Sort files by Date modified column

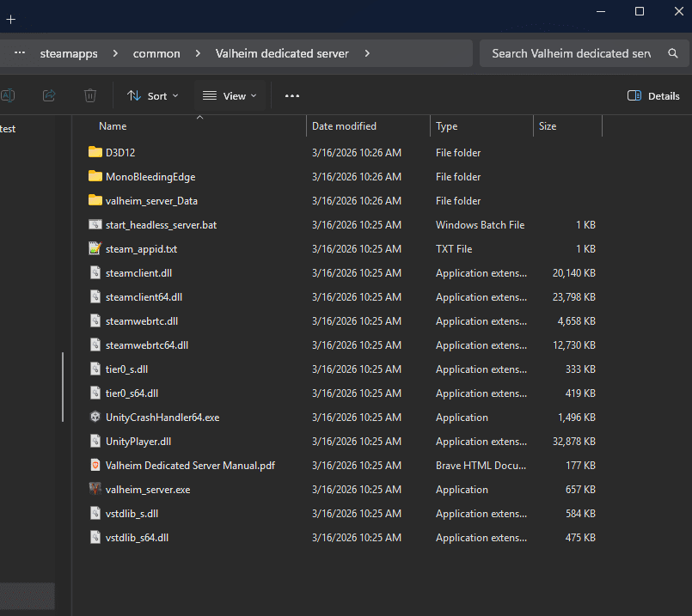tap(344, 126)
